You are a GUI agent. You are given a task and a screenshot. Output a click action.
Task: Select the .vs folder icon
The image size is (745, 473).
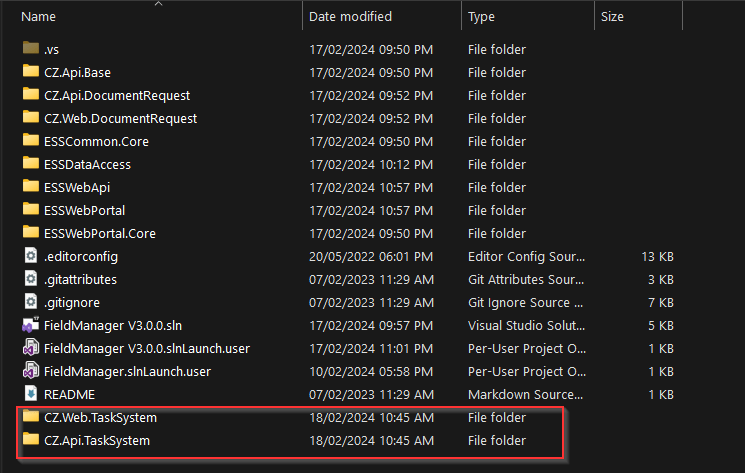pos(31,48)
